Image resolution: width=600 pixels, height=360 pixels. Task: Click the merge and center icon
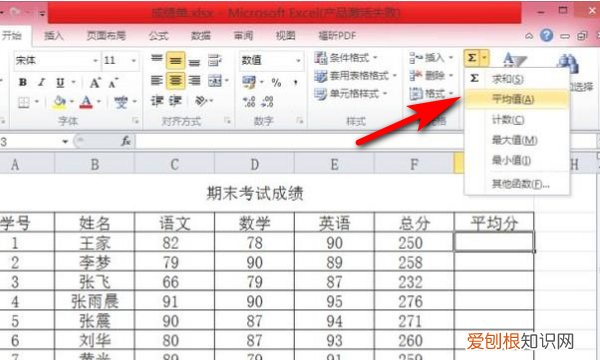tap(215, 81)
